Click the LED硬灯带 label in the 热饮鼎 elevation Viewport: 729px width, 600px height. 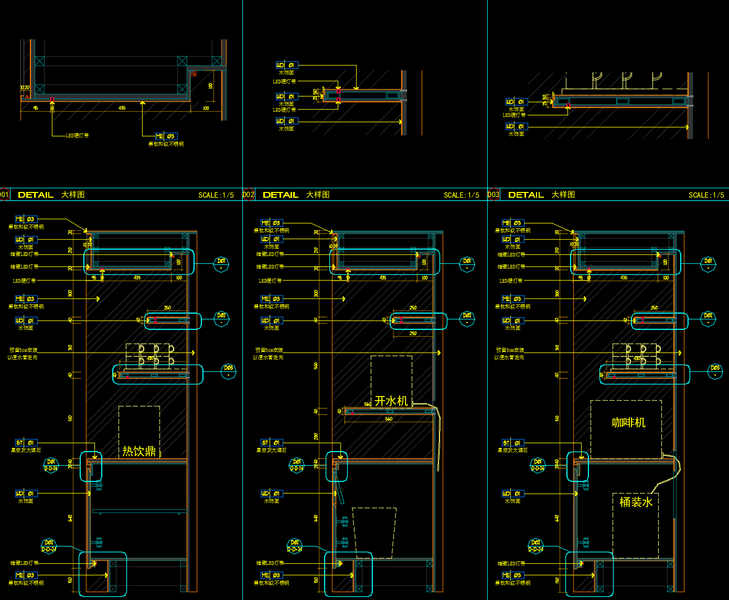point(24,281)
